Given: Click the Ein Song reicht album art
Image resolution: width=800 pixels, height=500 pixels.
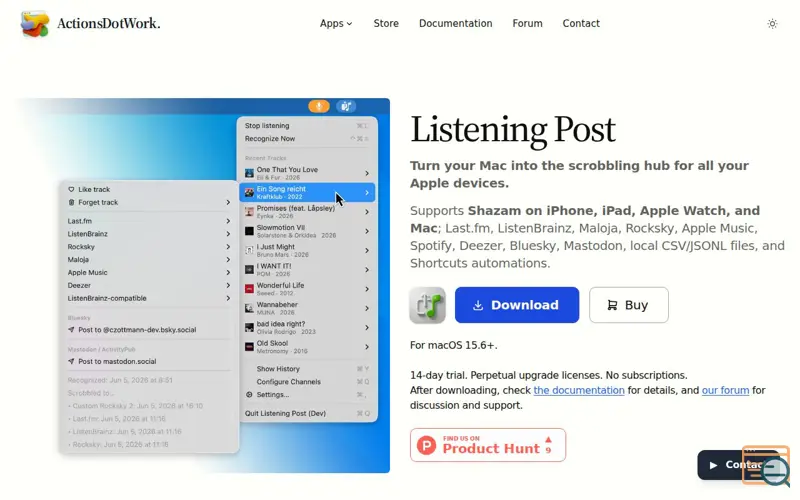Looking at the screenshot, I should [x=249, y=193].
